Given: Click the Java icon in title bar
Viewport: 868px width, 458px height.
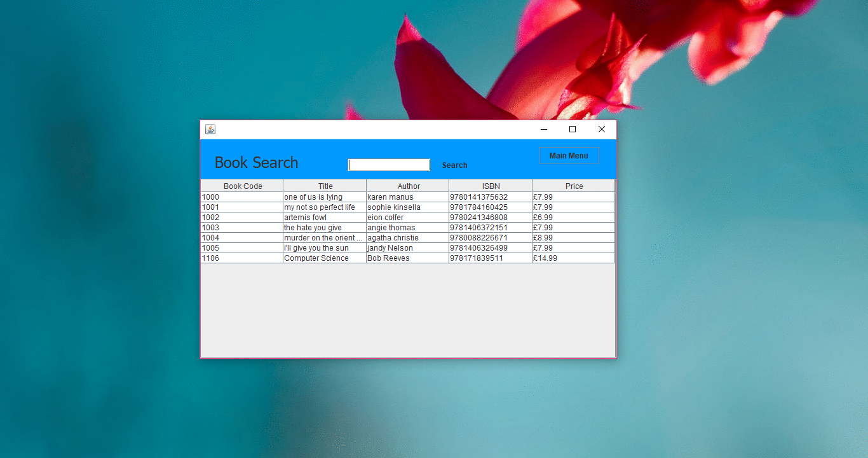Looking at the screenshot, I should (x=210, y=129).
